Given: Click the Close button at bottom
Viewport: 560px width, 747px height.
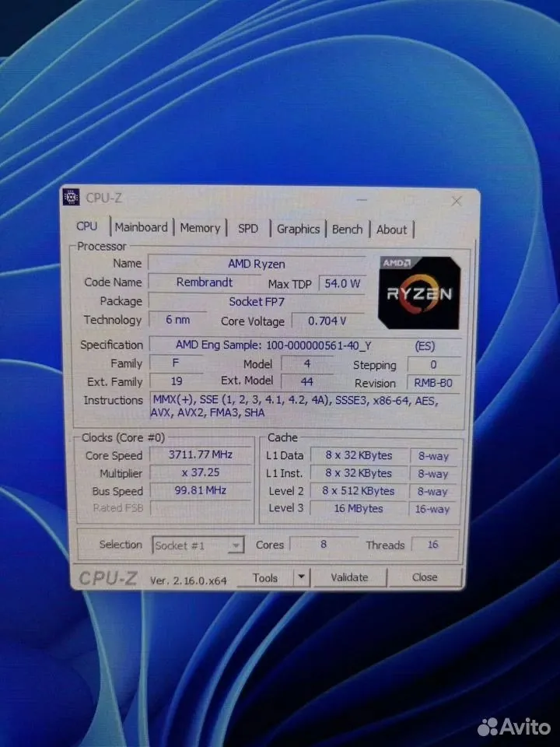Looking at the screenshot, I should (425, 577).
